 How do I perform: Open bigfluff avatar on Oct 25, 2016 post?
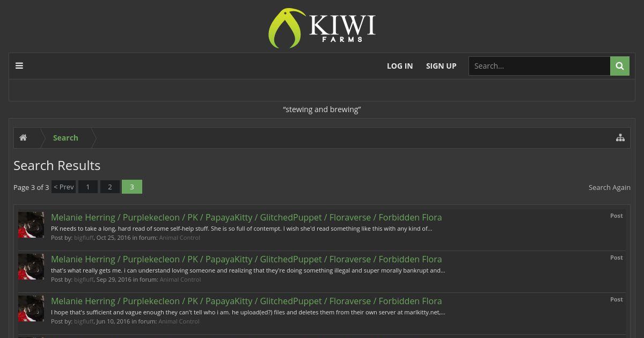[x=31, y=225]
